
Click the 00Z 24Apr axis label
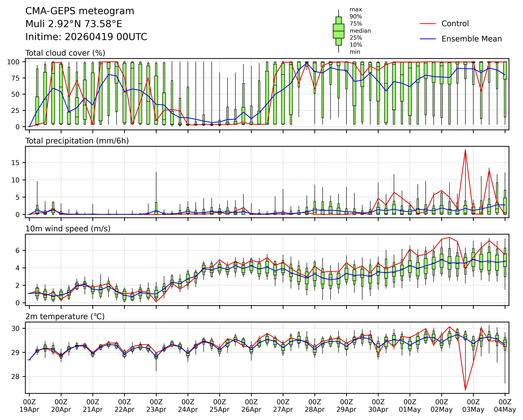(x=188, y=406)
